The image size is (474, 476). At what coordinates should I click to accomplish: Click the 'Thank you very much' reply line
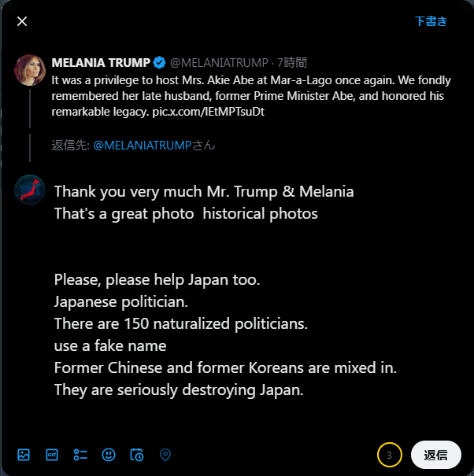point(204,191)
